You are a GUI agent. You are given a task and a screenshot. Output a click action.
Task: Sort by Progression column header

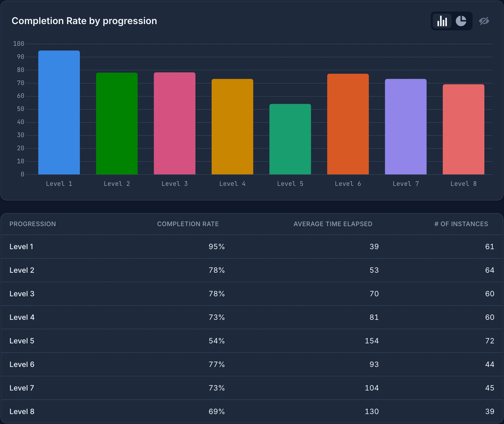[33, 224]
